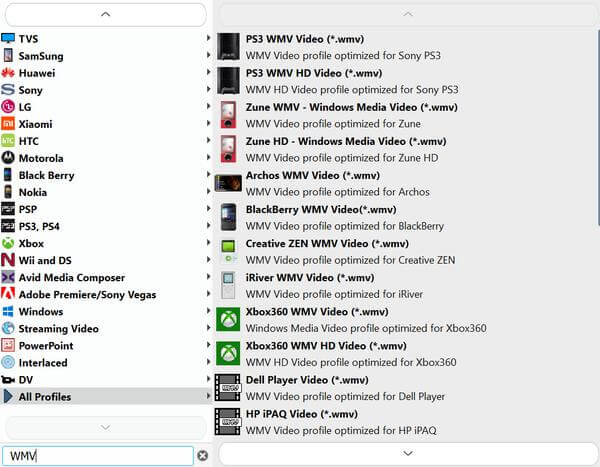Expand the TVS submenu arrow
The width and height of the screenshot is (600, 467).
209,38
